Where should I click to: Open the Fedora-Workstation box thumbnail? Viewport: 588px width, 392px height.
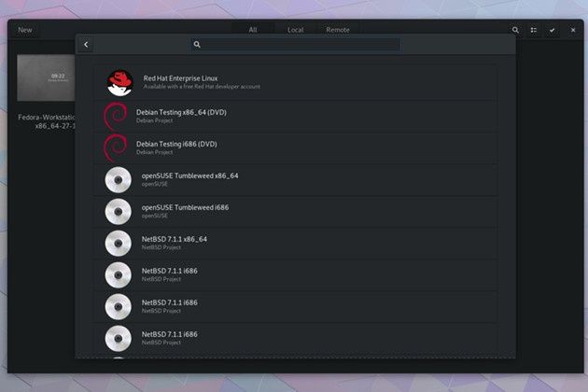point(46,77)
